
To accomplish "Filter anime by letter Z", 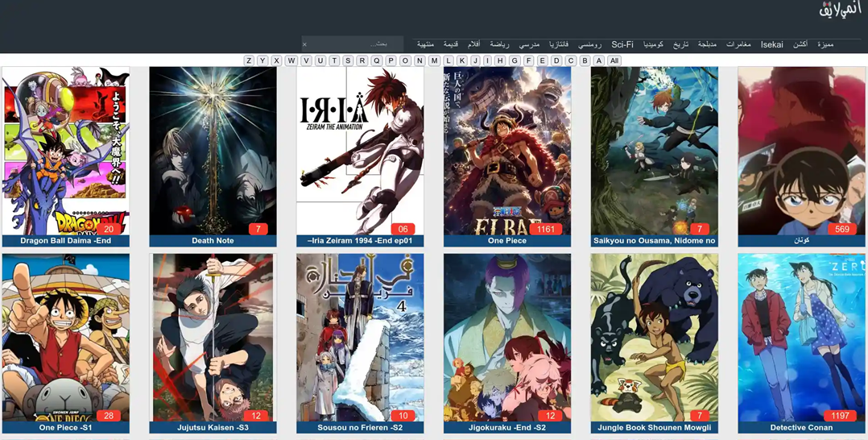I will 249,60.
